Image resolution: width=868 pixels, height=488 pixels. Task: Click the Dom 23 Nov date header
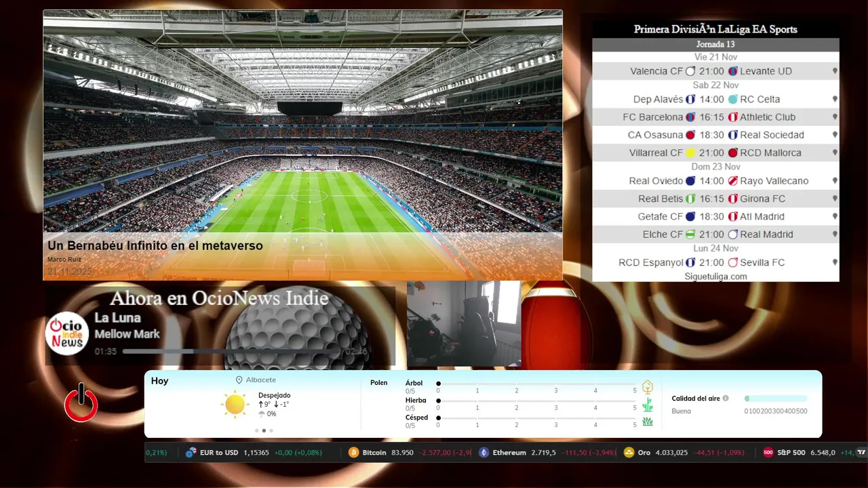tap(715, 167)
